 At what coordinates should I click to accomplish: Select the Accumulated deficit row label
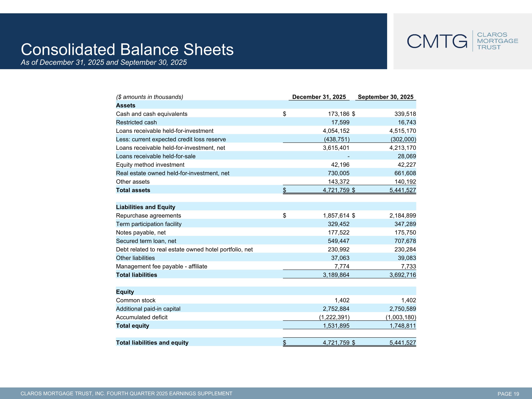tap(142, 317)
